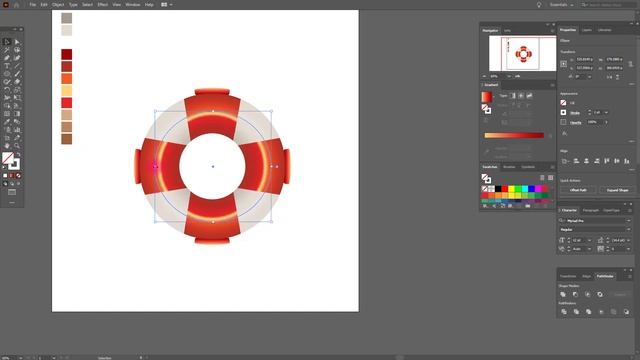
Task: Open the stroke weight dropdown in Properties
Action: coord(606,112)
